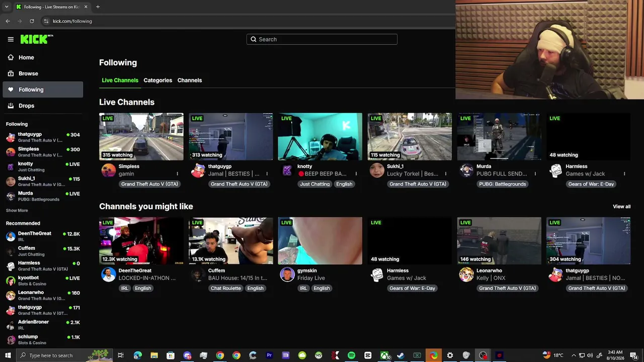Open gymskin Friday Live thumbnail
Viewport: 644px width, 362px height.
tap(320, 241)
